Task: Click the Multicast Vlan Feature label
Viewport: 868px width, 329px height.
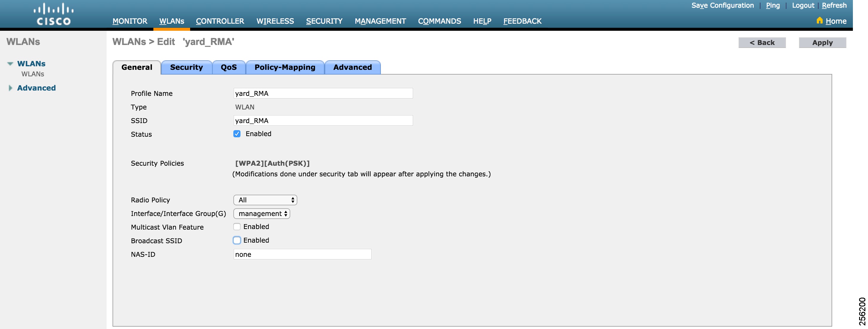Action: pos(167,227)
